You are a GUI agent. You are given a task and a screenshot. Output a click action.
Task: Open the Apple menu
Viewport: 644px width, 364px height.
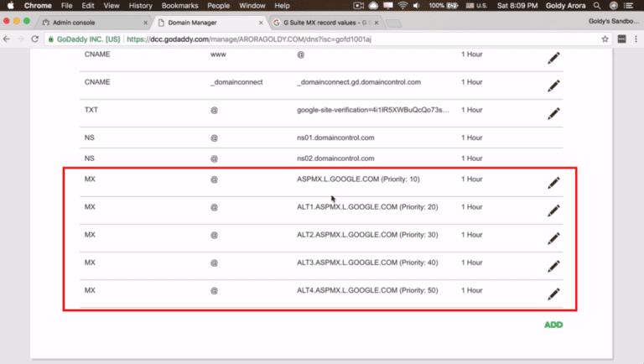[x=10, y=6]
